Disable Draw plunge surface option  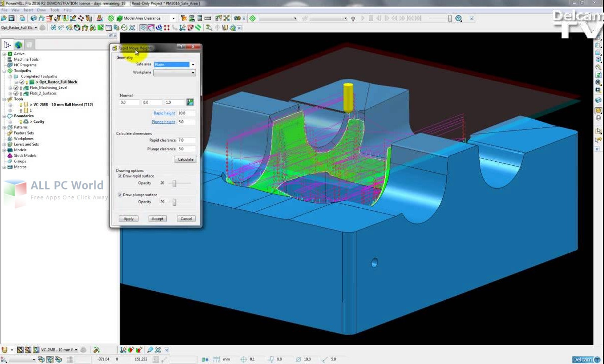pyautogui.click(x=120, y=195)
